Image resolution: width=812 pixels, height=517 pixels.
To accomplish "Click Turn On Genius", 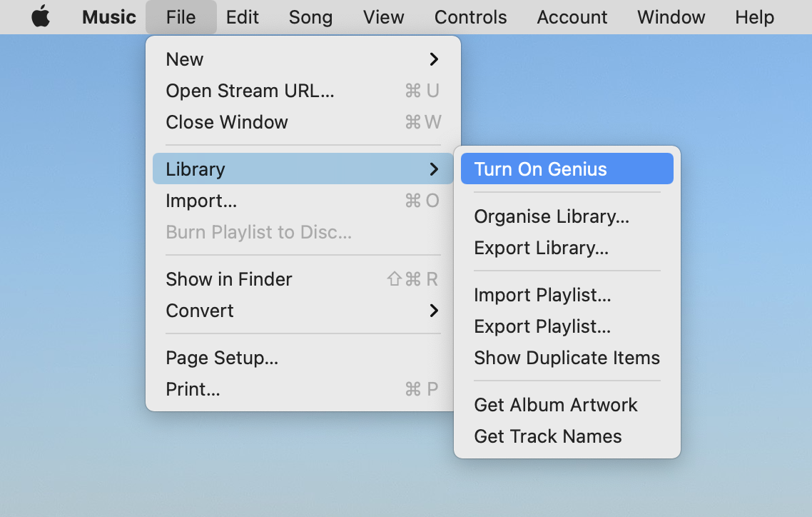I will (567, 169).
